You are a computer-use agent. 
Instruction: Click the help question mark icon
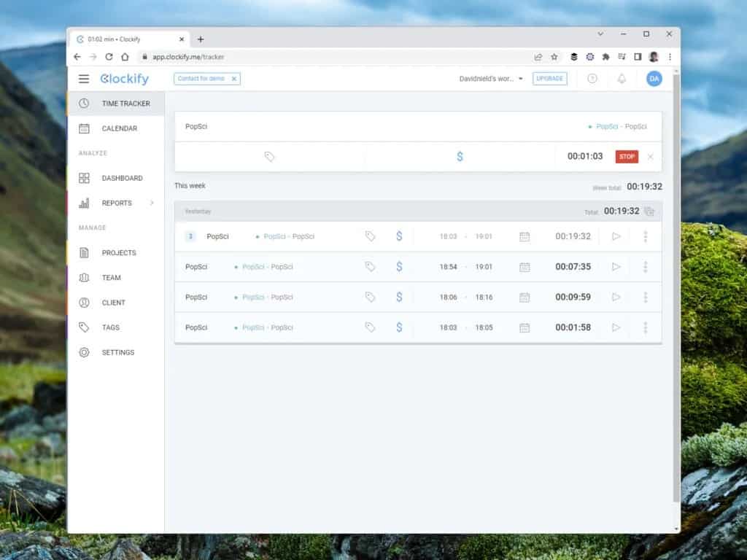point(592,79)
